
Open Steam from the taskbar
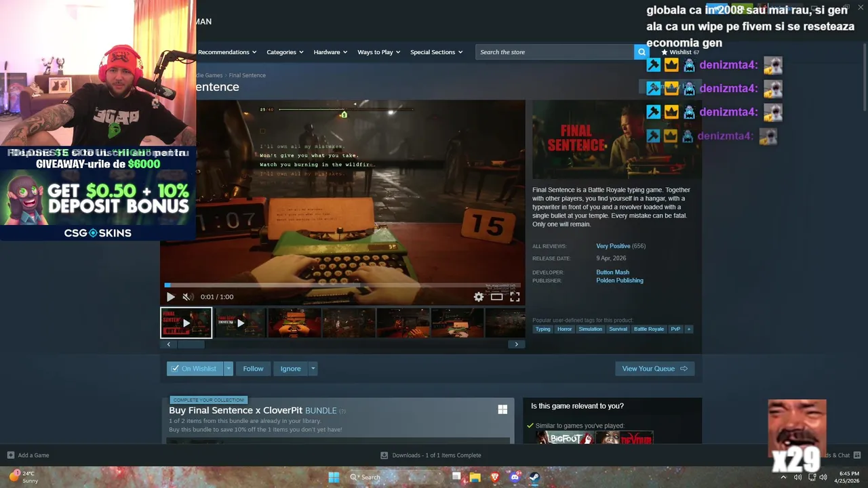tap(534, 477)
